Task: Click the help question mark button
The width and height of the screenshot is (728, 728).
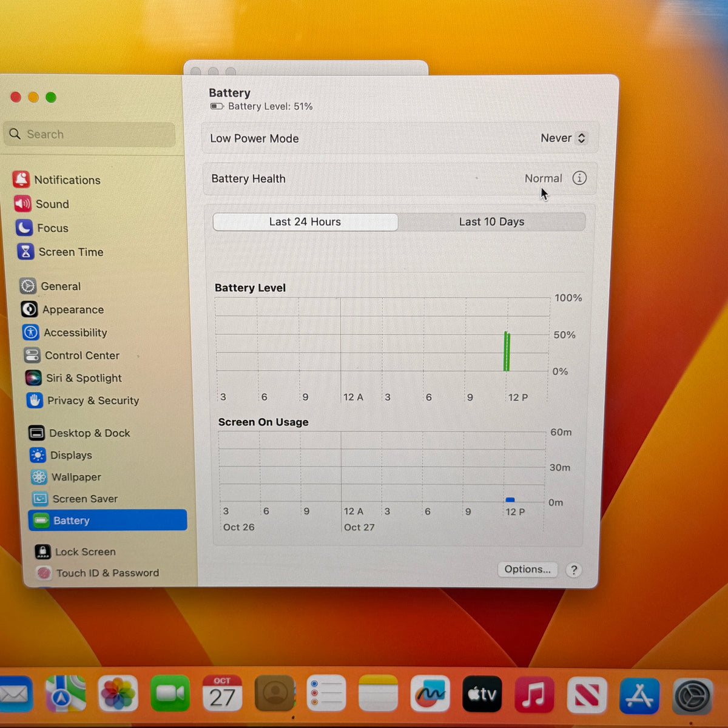Action: click(x=574, y=570)
